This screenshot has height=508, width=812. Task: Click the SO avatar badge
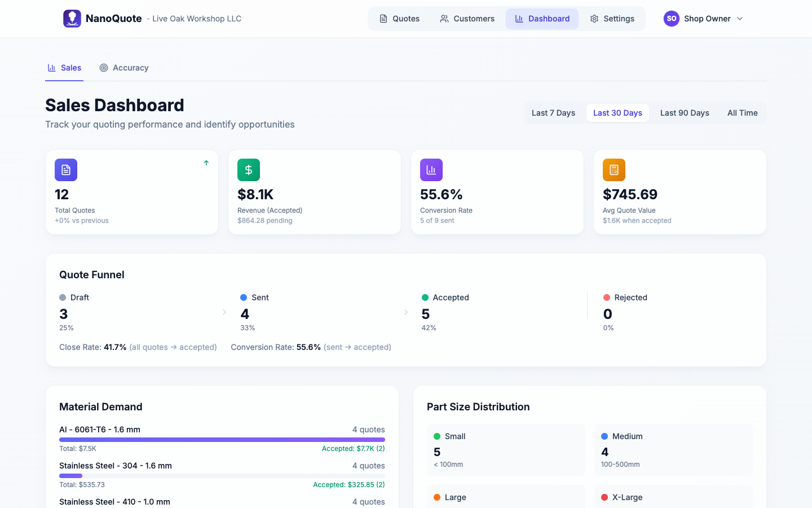tap(671, 18)
